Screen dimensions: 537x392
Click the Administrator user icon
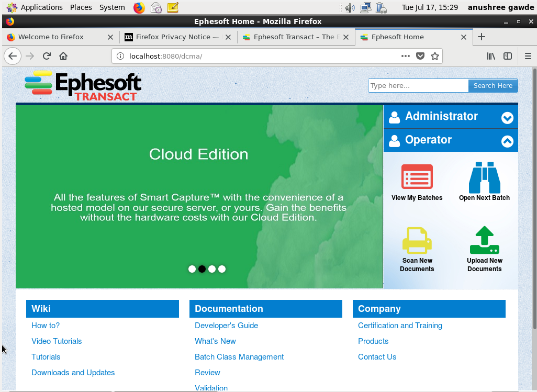click(394, 117)
